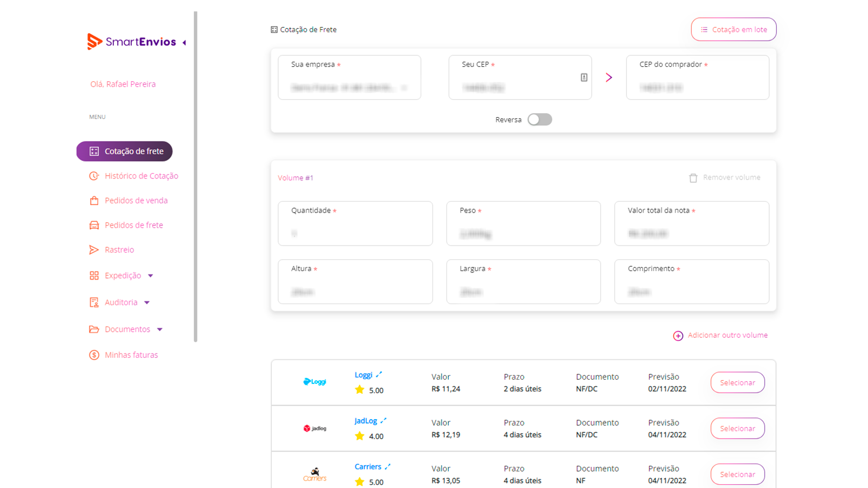Click the address book icon in Seu CEP
This screenshot has width=868, height=488.
(584, 78)
